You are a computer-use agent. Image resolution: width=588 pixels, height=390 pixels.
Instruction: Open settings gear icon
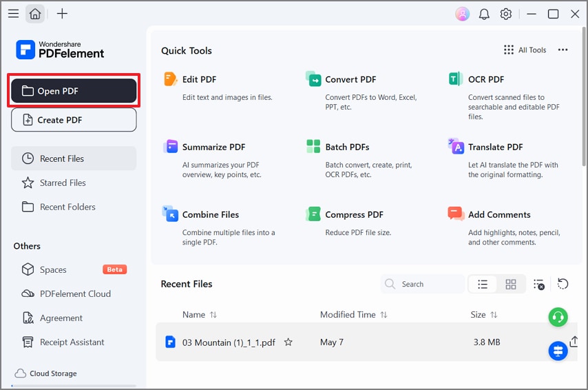coord(506,14)
